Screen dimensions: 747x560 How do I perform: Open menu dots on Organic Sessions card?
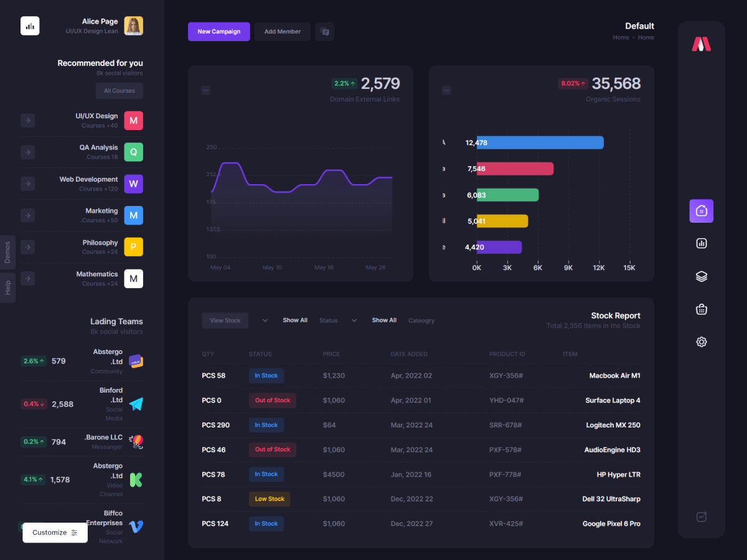pyautogui.click(x=446, y=90)
